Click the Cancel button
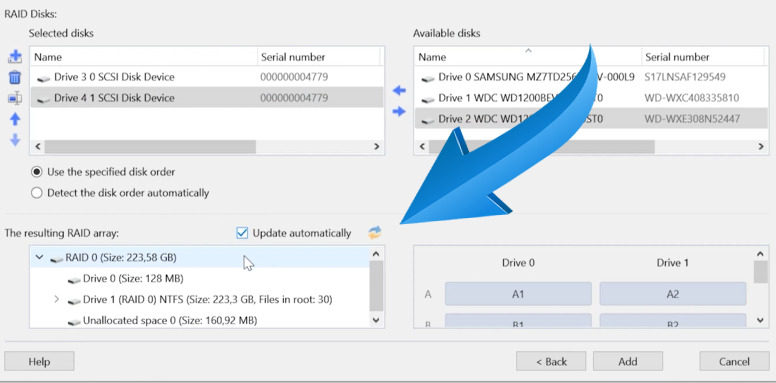This screenshot has width=776, height=383. click(734, 361)
